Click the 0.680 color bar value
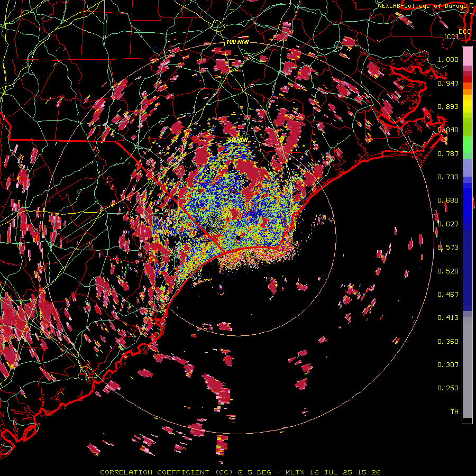 click(x=448, y=200)
